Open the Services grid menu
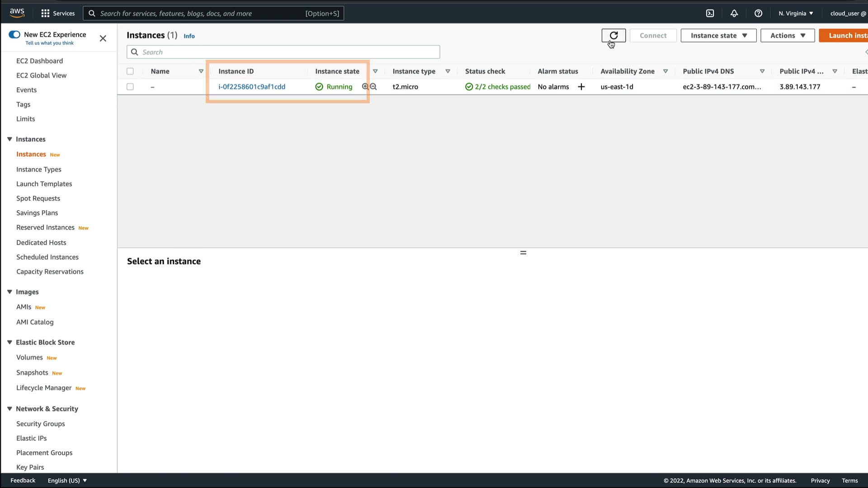868x488 pixels. pos(57,13)
